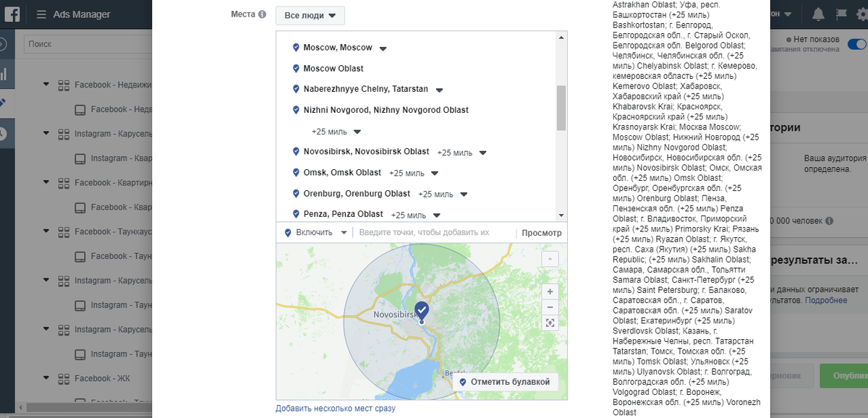Zoom out on the map
Viewport: 868px width, 418px height.
(x=550, y=307)
